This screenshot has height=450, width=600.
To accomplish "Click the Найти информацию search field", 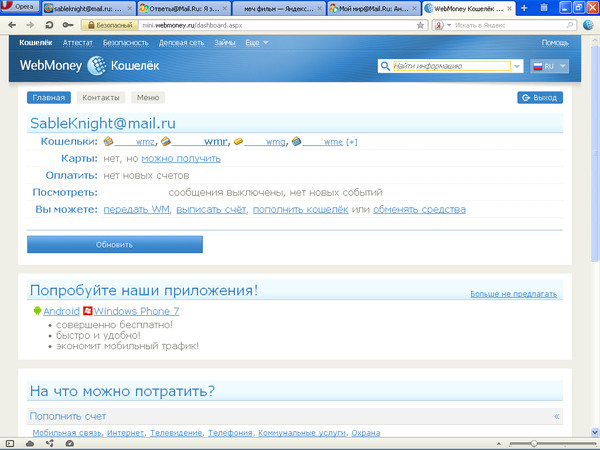I will [x=452, y=66].
